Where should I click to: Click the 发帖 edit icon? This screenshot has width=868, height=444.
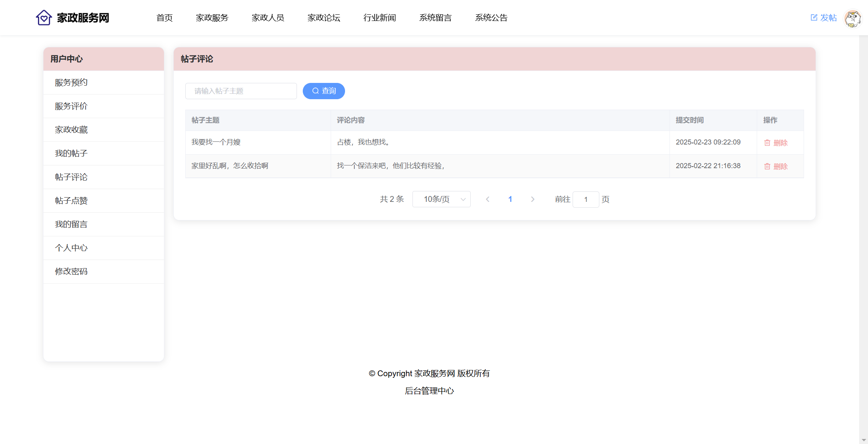click(x=814, y=18)
